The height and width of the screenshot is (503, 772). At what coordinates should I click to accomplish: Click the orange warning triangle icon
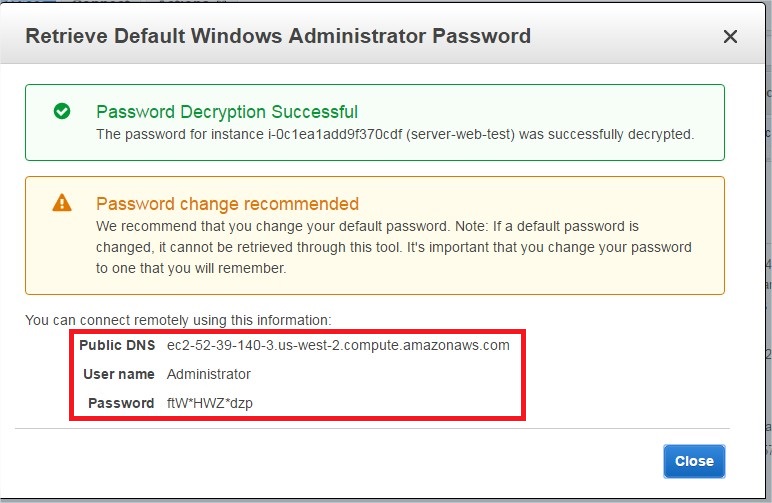62,202
